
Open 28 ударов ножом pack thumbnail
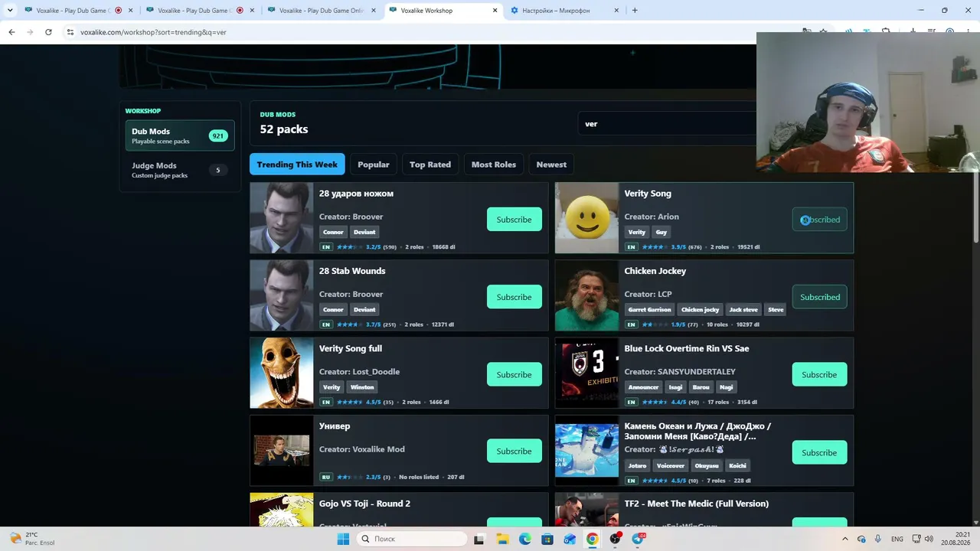pyautogui.click(x=282, y=218)
